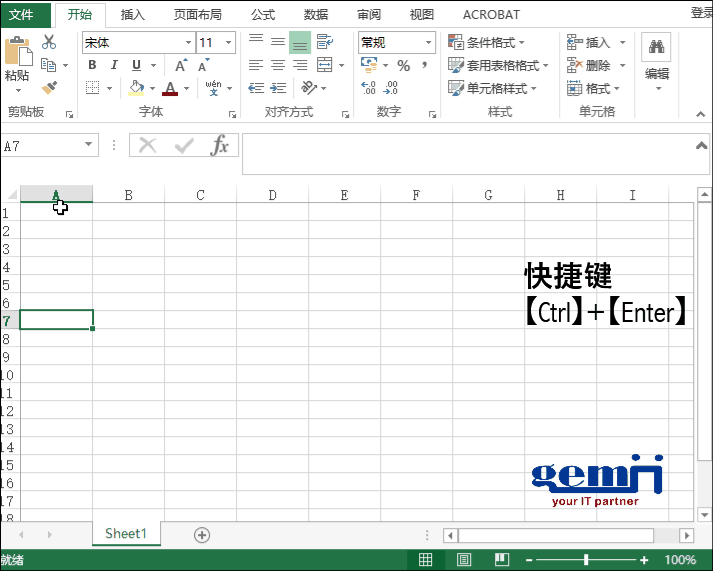Open the 公式 ribbon tab
Screen dimensions: 713x571
tap(263, 15)
